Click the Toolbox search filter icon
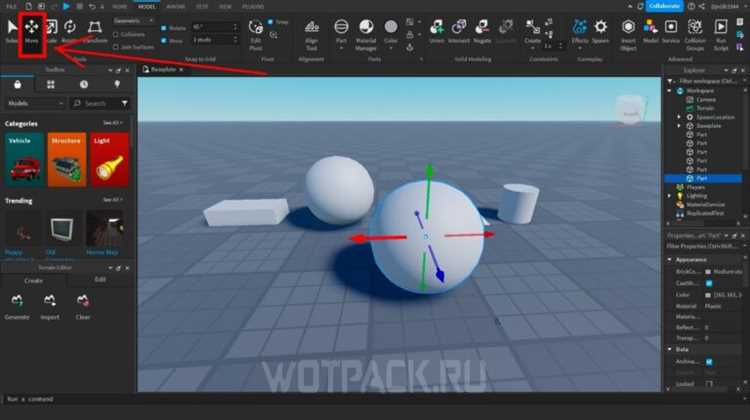750x420 pixels. pyautogui.click(x=125, y=103)
